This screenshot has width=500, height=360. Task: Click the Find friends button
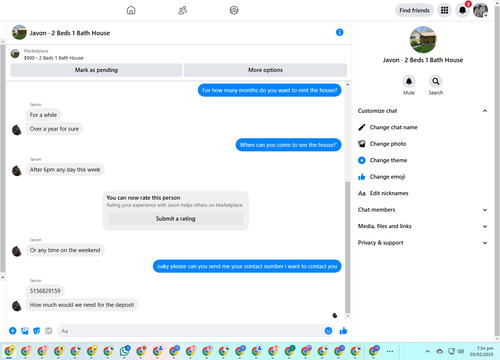[x=414, y=10]
